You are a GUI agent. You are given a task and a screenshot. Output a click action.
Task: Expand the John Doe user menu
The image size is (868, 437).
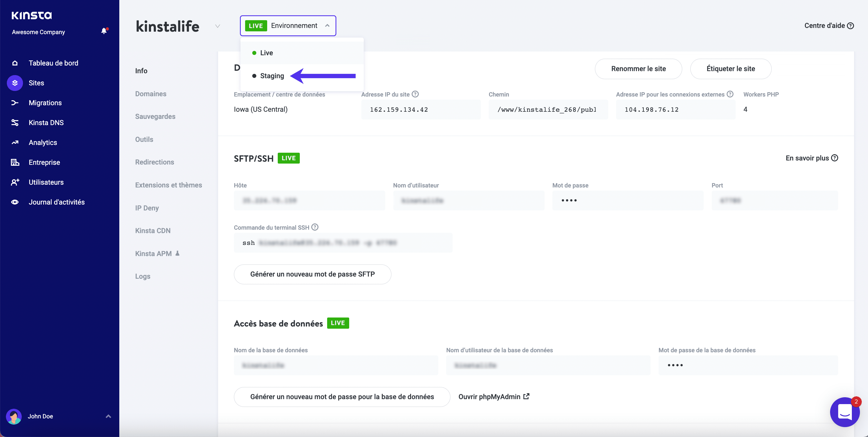[108, 416]
